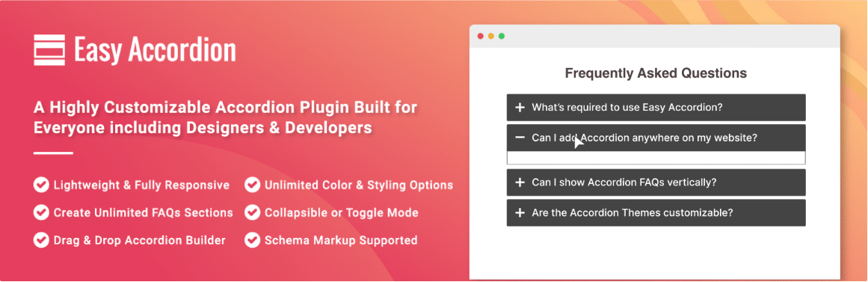The image size is (868, 282).
Task: Expand the plus icon on 'Accordion Themes customizable' question
Action: coord(520,212)
